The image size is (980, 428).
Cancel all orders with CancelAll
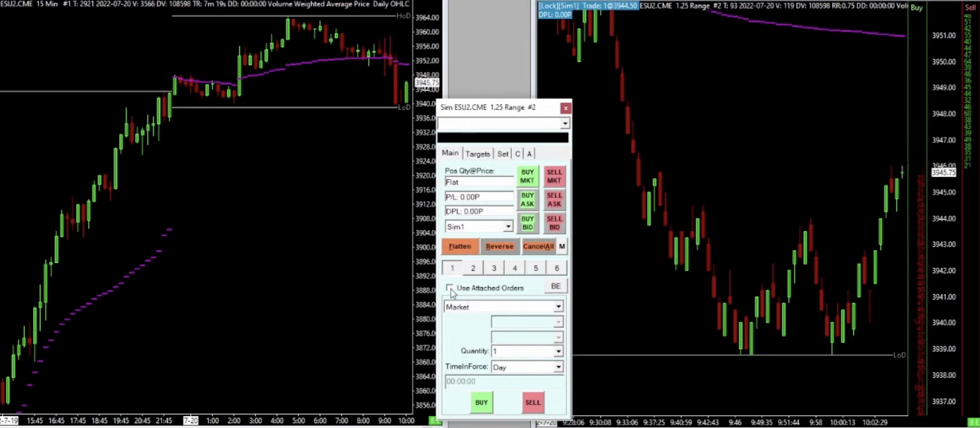[x=538, y=246]
